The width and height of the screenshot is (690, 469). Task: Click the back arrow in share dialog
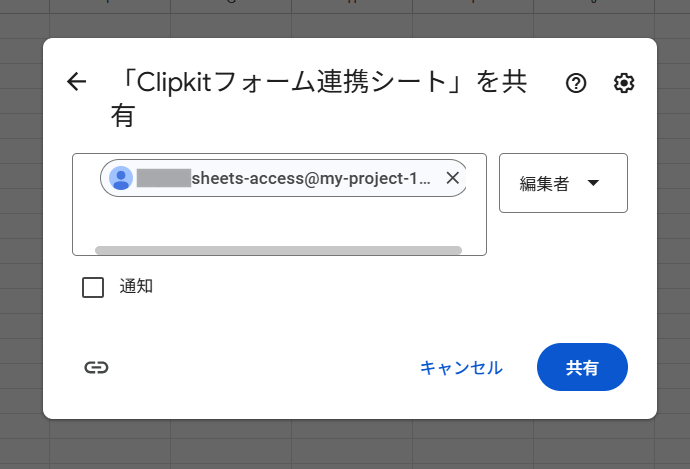[x=77, y=83]
